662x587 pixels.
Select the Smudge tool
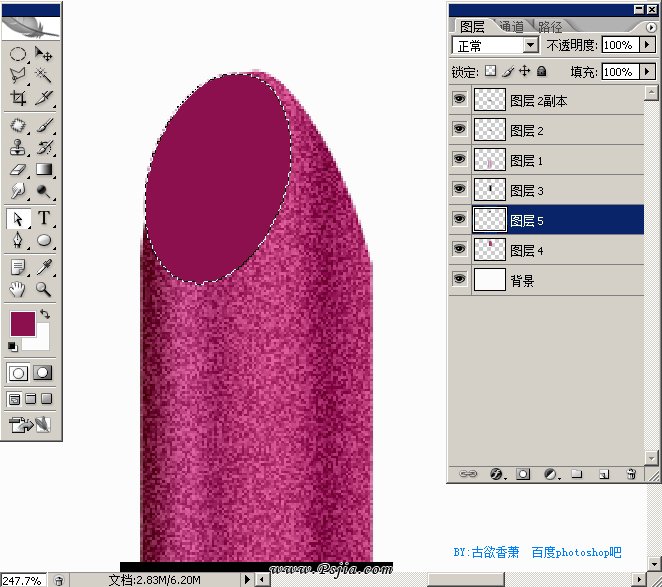(18, 191)
